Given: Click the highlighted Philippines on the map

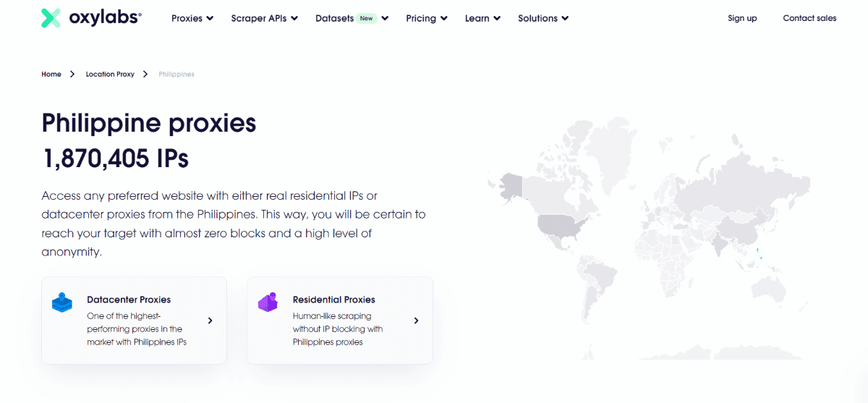Looking at the screenshot, I should tap(759, 255).
